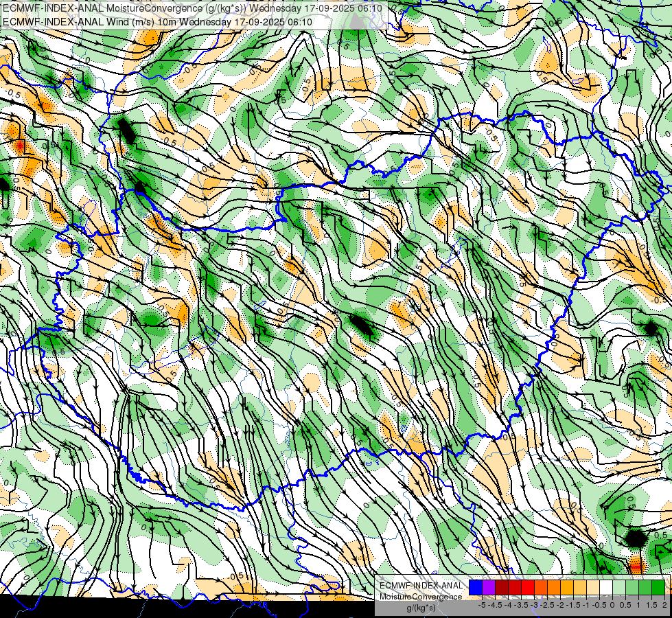
Task: Click the white legend swatch near 0
Action: tap(606, 587)
